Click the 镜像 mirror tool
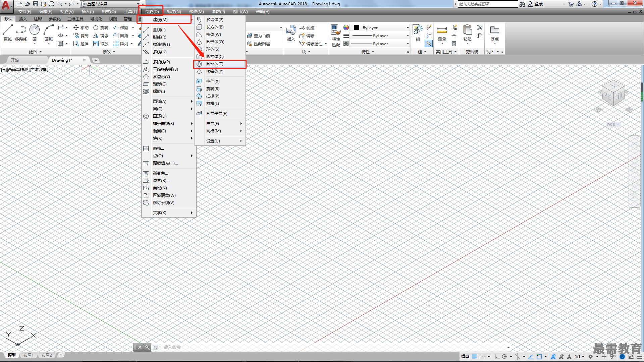This screenshot has height=362, width=644. [x=101, y=36]
